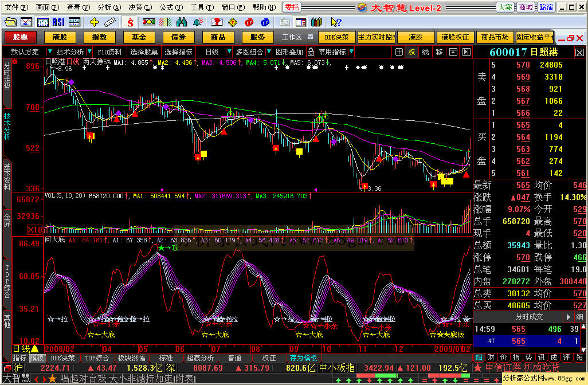The width and height of the screenshot is (588, 385).
Task: Expand the 默认方案 dropdown arrow
Action: 49,52
